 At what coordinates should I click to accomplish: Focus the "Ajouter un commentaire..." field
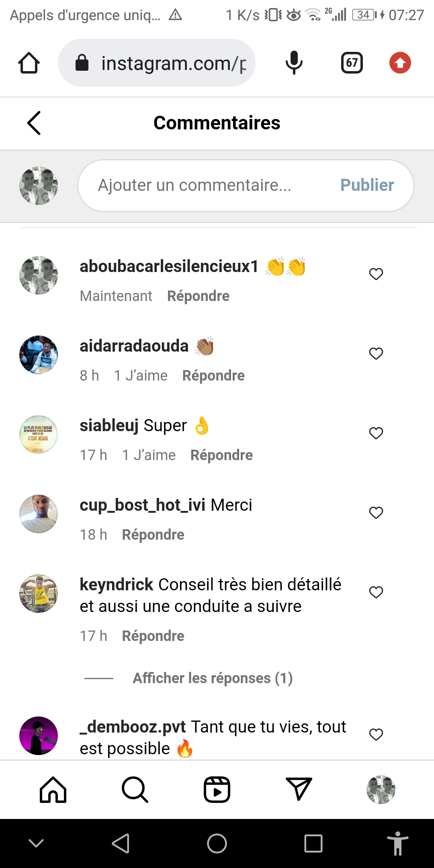click(x=209, y=185)
